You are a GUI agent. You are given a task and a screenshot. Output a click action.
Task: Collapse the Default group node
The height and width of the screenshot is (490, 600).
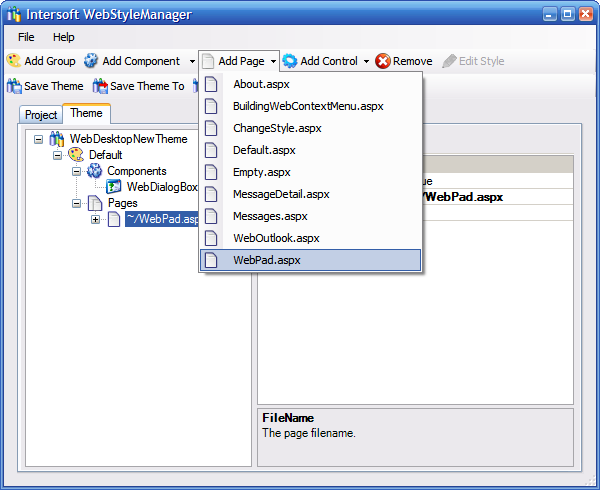pyautogui.click(x=57, y=155)
